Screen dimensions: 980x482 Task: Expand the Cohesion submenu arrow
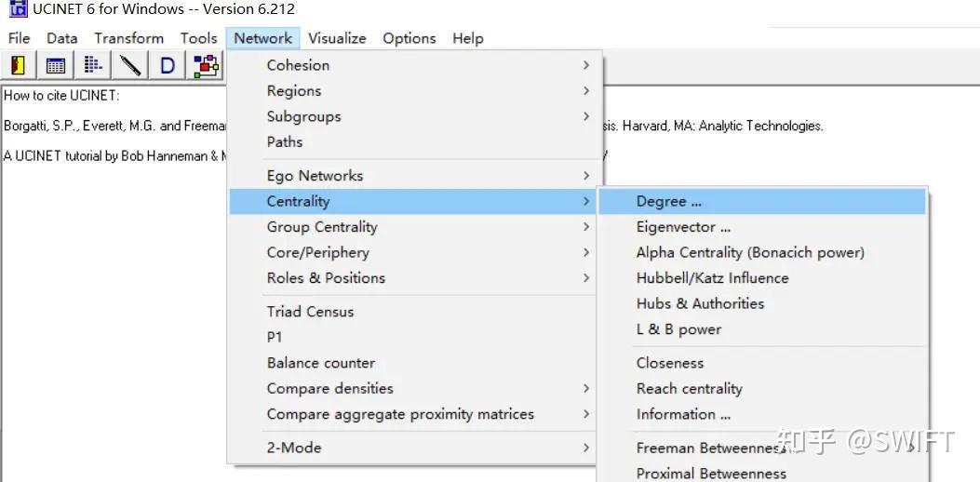tap(586, 65)
